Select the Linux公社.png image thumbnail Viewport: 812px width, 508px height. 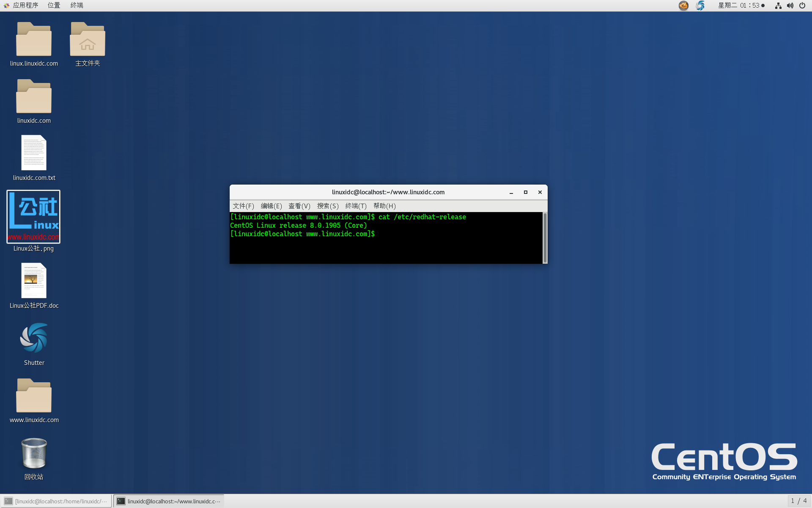pyautogui.click(x=33, y=217)
